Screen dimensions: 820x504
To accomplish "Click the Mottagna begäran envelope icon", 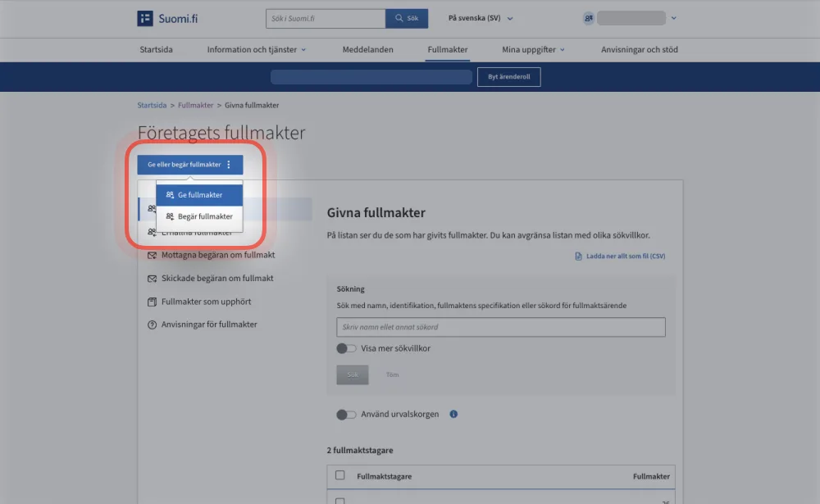I will click(x=152, y=255).
